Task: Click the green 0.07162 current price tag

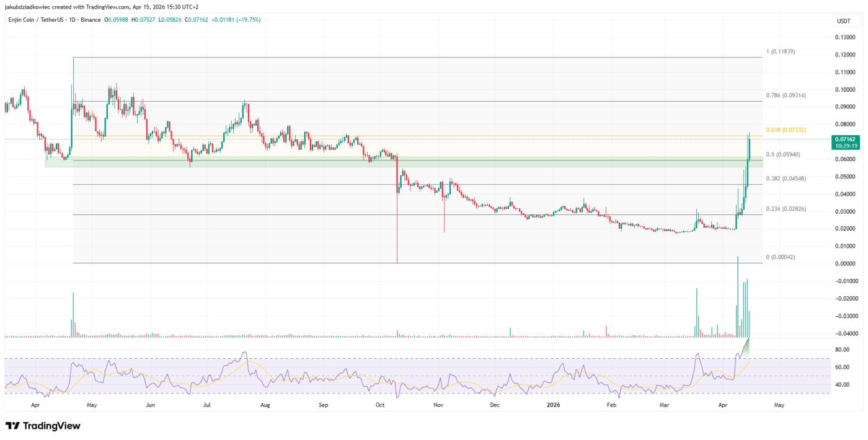Action: click(846, 139)
